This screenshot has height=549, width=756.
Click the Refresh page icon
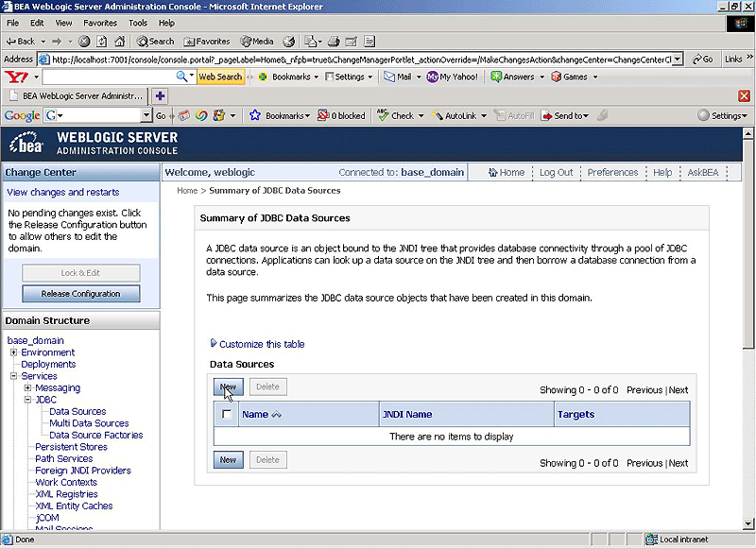coord(102,42)
